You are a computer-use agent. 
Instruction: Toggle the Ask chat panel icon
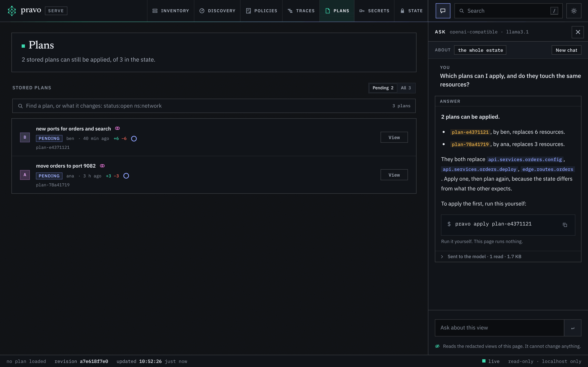[443, 11]
